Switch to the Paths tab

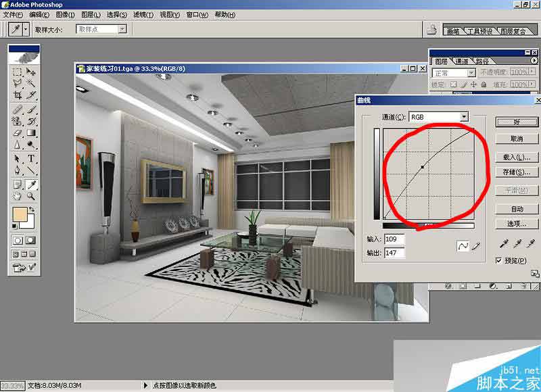[x=482, y=62]
